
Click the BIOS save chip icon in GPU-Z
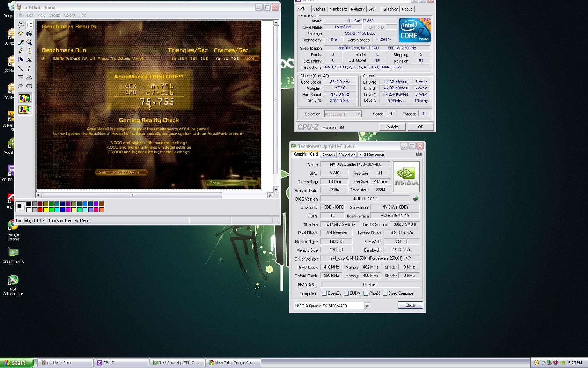click(x=416, y=199)
